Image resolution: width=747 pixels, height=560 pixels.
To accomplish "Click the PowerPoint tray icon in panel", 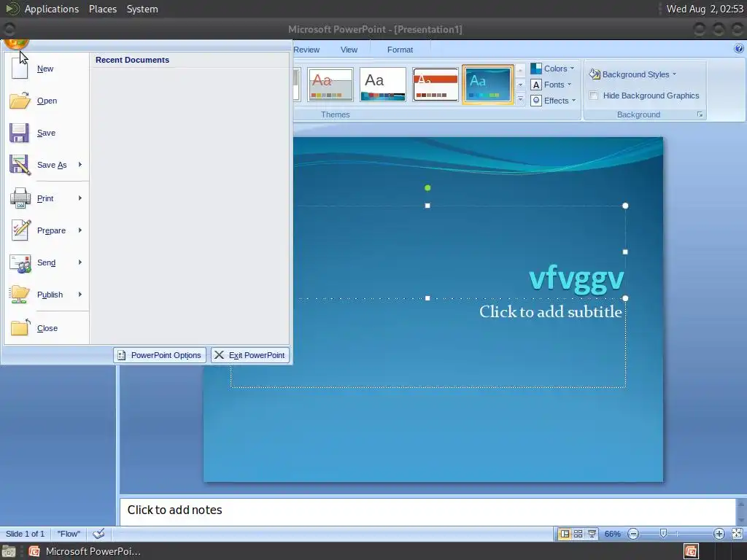I will [x=692, y=551].
